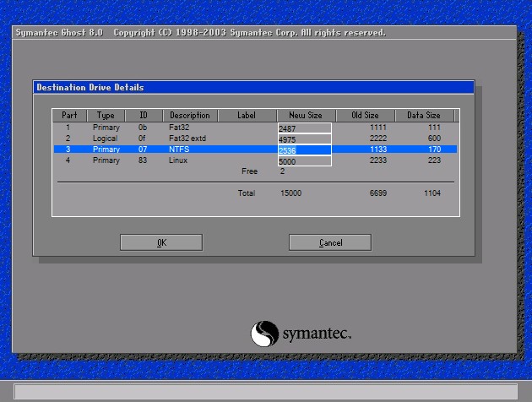Viewport: 532px width, 402px height.
Task: Click the Type column header
Action: click(x=106, y=116)
